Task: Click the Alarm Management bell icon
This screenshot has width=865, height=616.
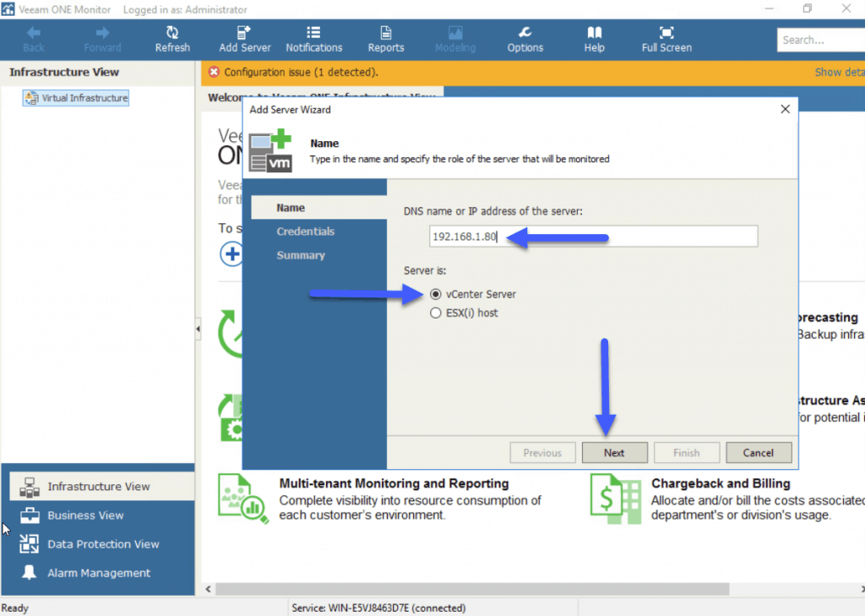Action: tap(30, 572)
